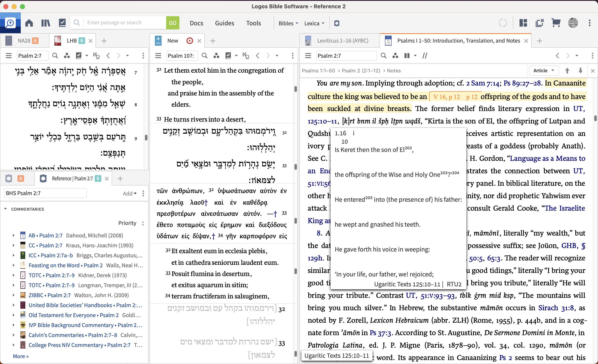Open the Factbook checkmark icon in main toolbar

(62, 23)
